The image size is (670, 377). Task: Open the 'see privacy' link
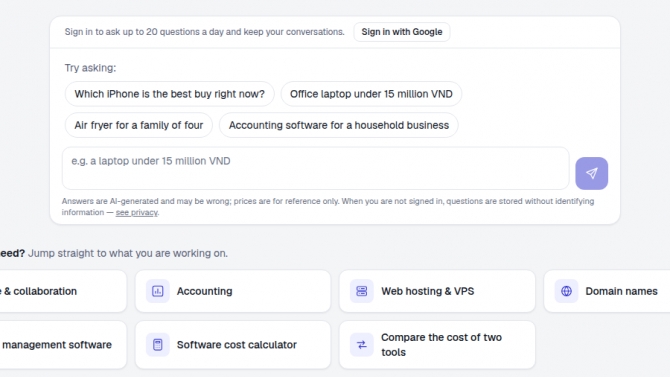(x=136, y=212)
